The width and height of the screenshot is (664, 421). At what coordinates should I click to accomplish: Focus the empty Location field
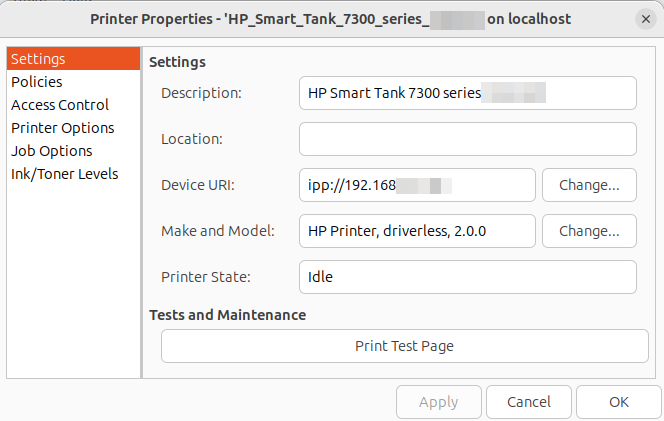tap(467, 139)
